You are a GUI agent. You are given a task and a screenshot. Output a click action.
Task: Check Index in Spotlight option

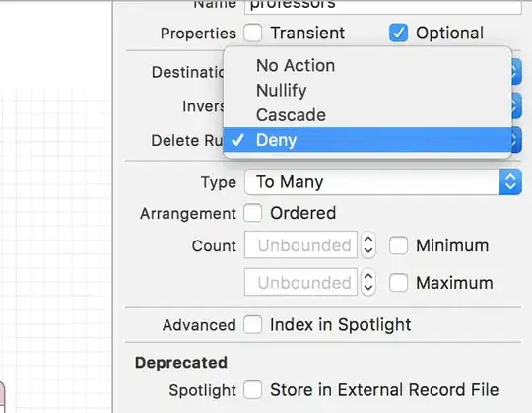point(253,324)
